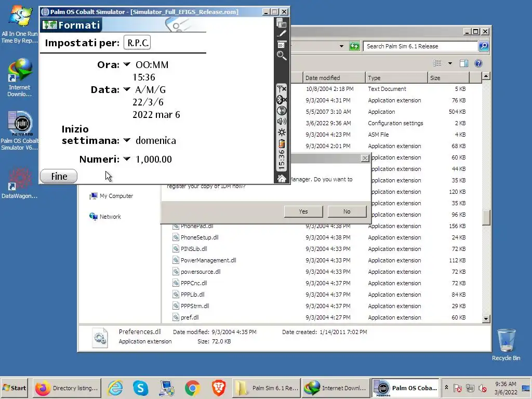Click the Explorer search magnifier button
This screenshot has height=399, width=532.
(x=484, y=46)
